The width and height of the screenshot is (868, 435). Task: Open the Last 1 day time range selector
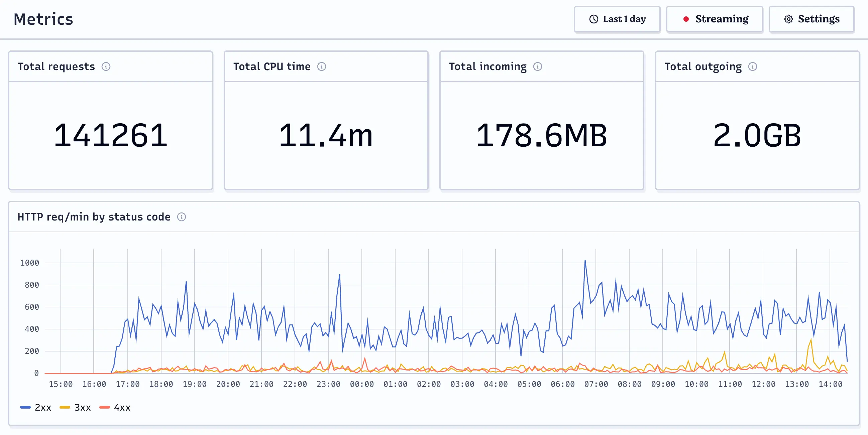click(617, 19)
